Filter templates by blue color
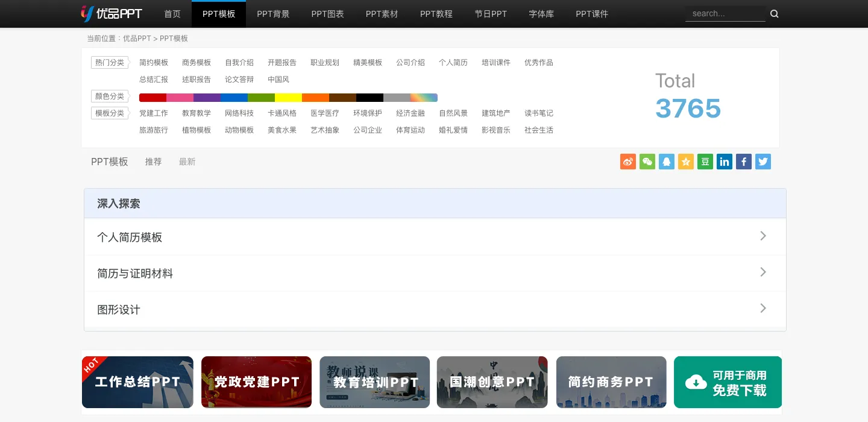 (x=234, y=98)
